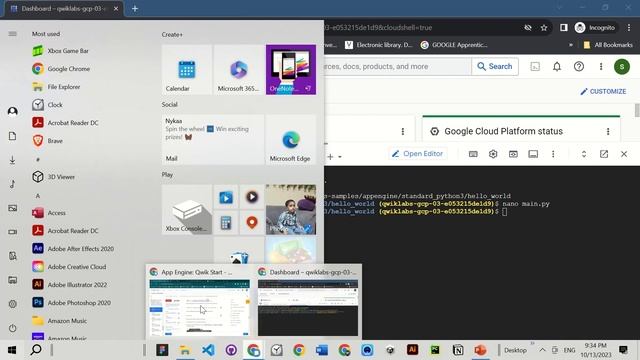Viewport: 640px width, 360px height.
Task: Open GOOGLE Apprentic... bookmark
Action: [454, 45]
